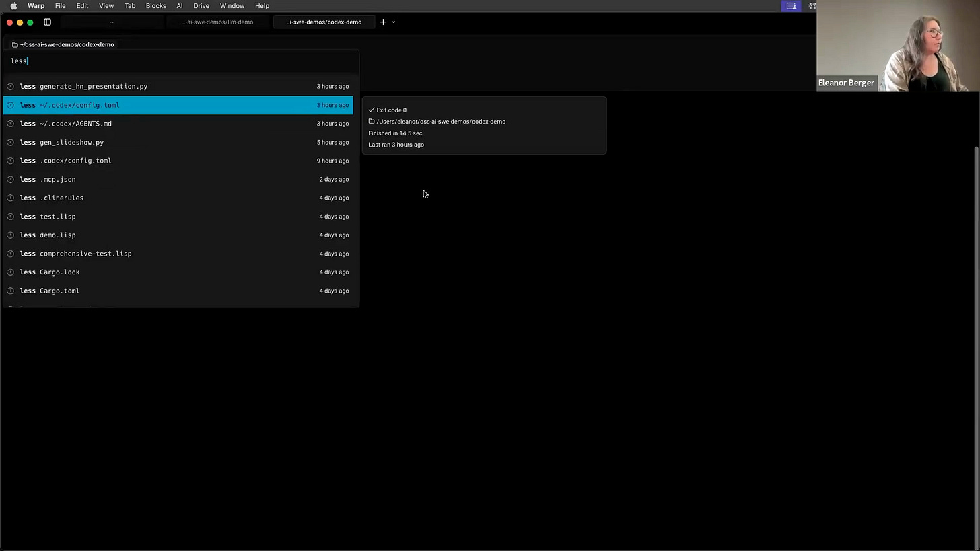
Task: Select the less test.lisp history entry
Action: point(178,216)
